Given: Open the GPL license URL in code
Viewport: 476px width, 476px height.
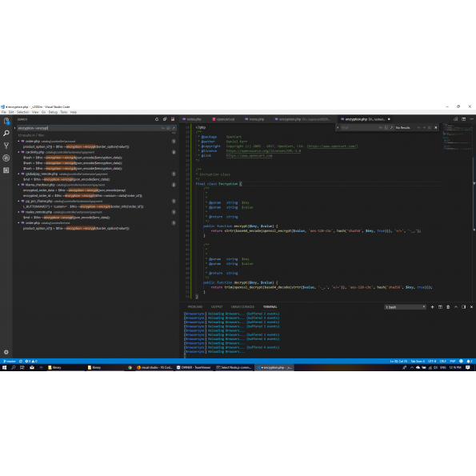Looking at the screenshot, I should [263, 151].
